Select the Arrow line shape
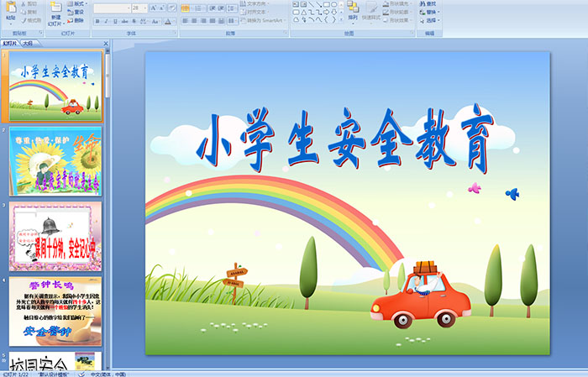Image resolution: width=588 pixels, height=377 pixels. (x=318, y=4)
